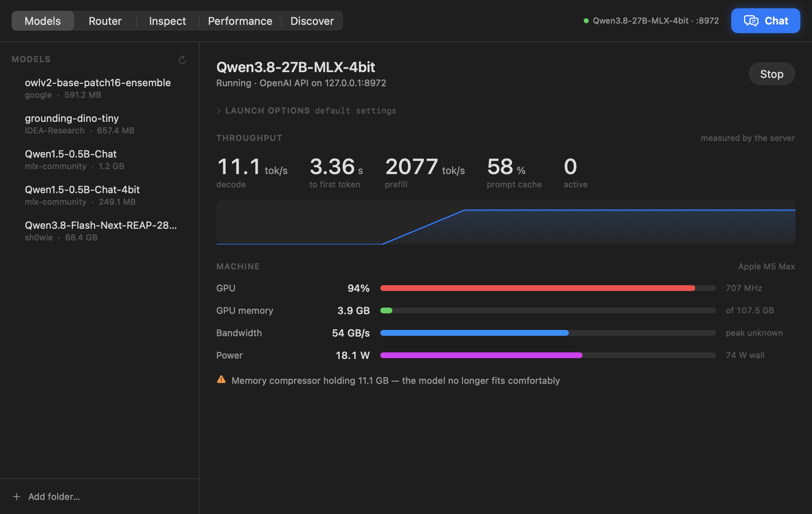This screenshot has width=812, height=514.
Task: Click the 'peak unknown' bandwidth text
Action: coord(754,333)
